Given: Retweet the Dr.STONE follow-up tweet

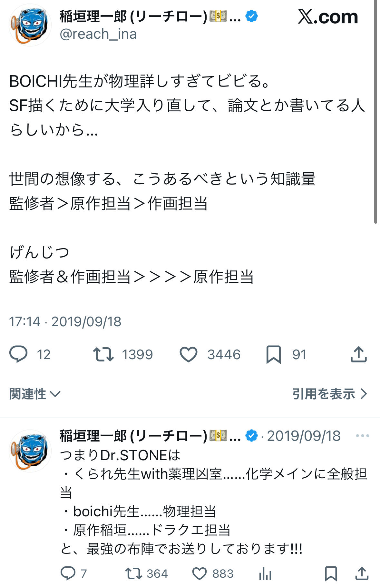Looking at the screenshot, I should [x=133, y=573].
